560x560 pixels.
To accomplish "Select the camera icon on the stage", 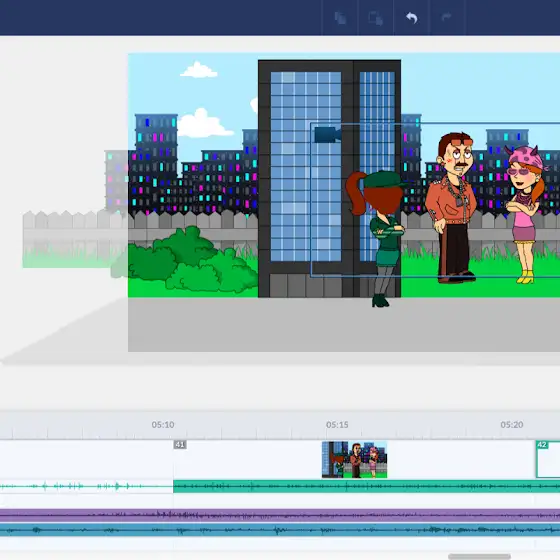I will point(328,135).
